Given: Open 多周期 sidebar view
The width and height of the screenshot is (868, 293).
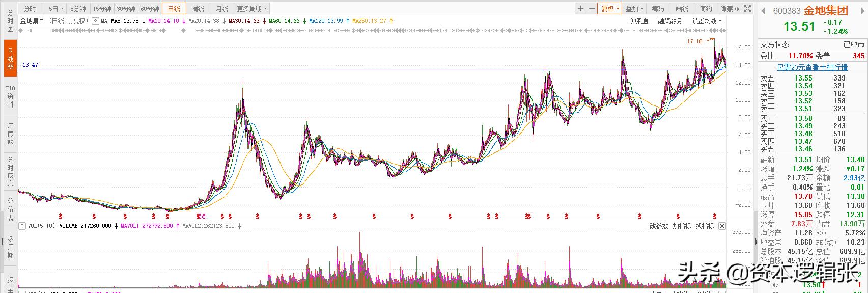Looking at the screenshot, I should (10, 247).
